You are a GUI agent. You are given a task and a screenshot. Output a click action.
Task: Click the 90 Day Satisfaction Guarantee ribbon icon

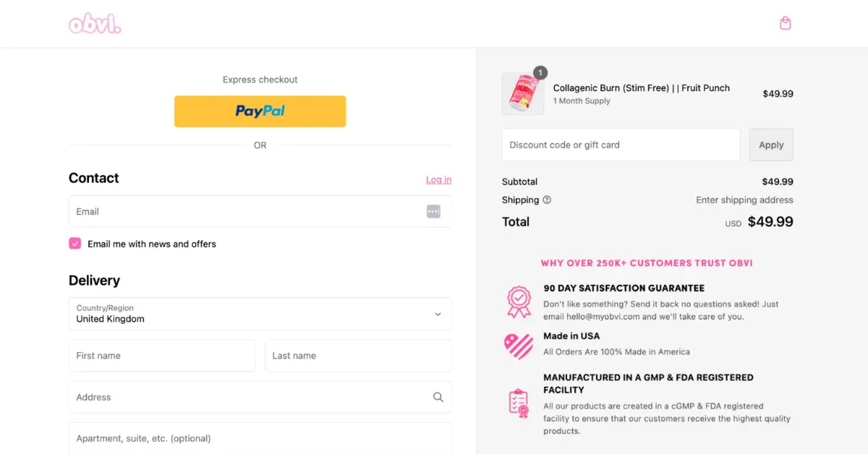tap(518, 300)
